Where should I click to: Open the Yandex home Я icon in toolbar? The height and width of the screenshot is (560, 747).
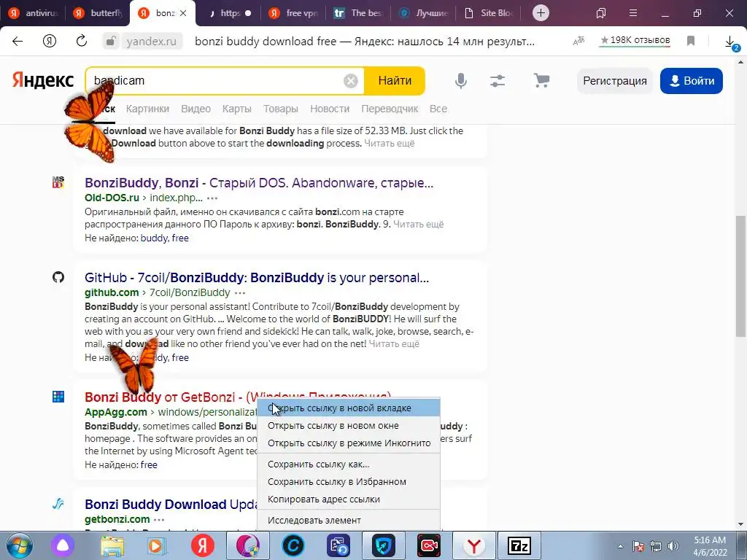point(50,41)
